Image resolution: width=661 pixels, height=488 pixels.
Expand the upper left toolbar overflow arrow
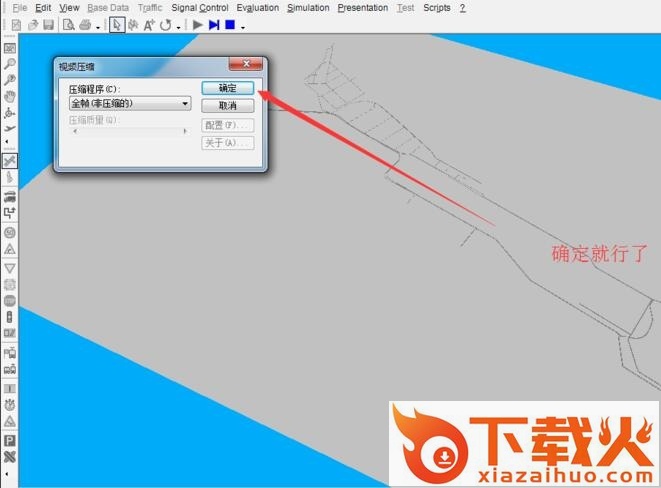(x=7, y=142)
